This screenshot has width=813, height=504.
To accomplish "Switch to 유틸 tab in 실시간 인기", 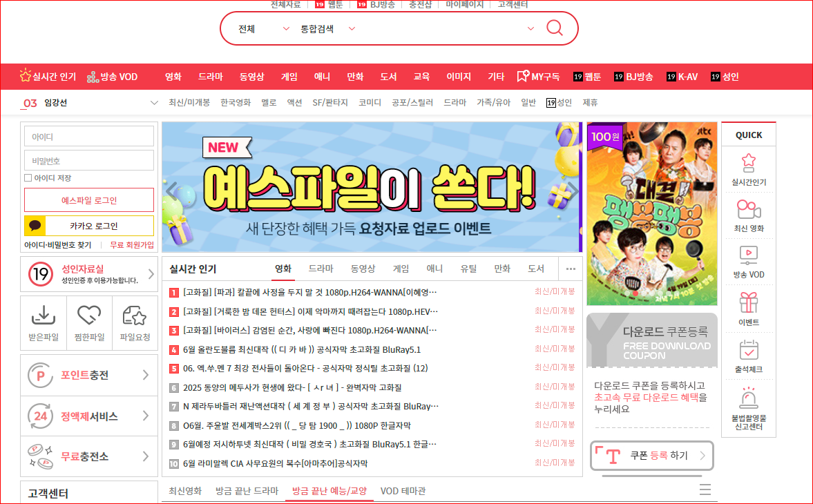I will pos(468,269).
